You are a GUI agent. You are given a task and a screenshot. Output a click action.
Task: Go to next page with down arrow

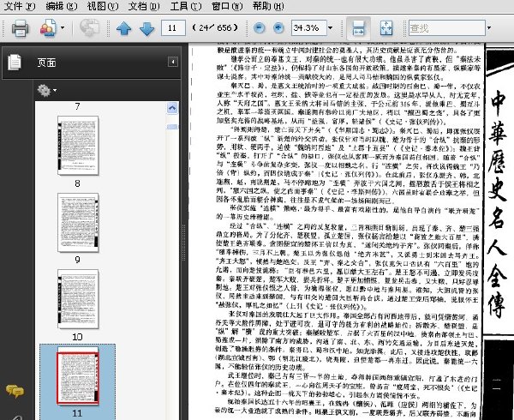(146, 28)
